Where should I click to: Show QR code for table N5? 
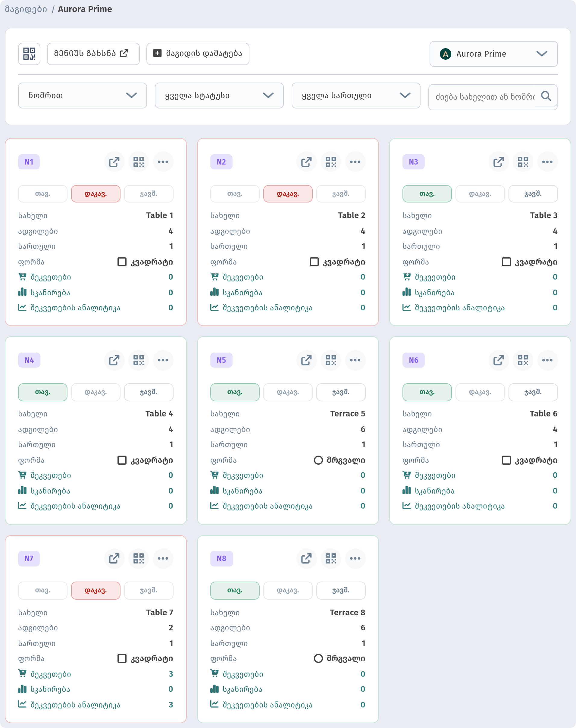click(x=331, y=360)
